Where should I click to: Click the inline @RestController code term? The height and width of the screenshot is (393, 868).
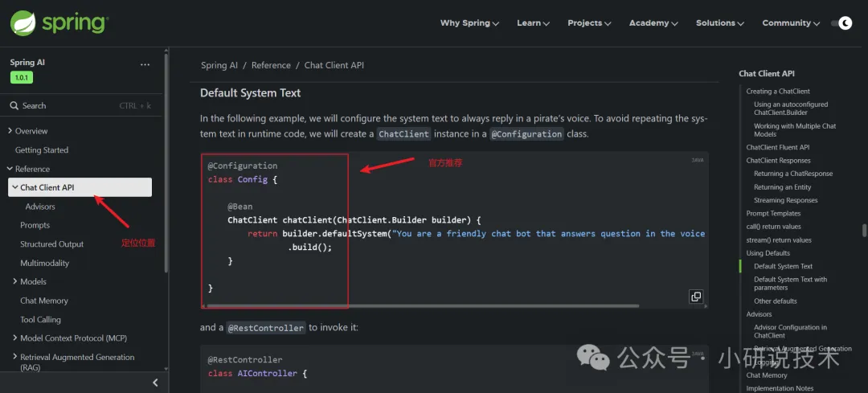click(266, 328)
